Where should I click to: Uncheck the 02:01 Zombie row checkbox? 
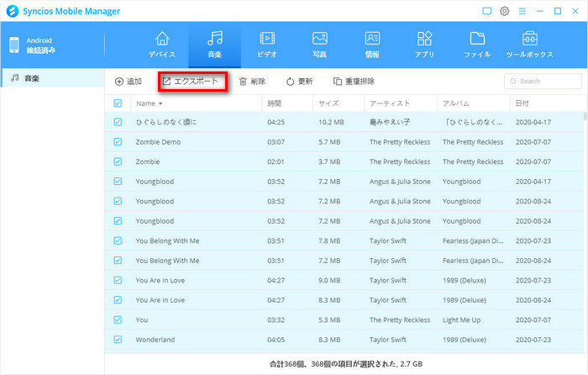[118, 161]
